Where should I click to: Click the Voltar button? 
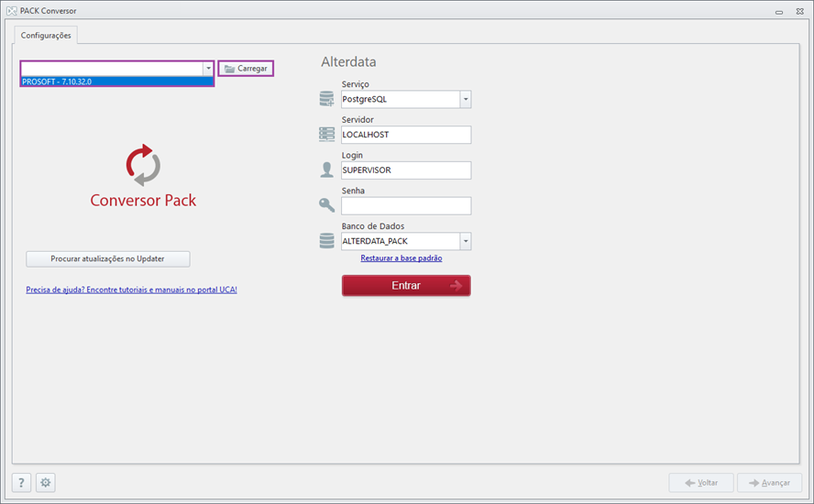(701, 483)
